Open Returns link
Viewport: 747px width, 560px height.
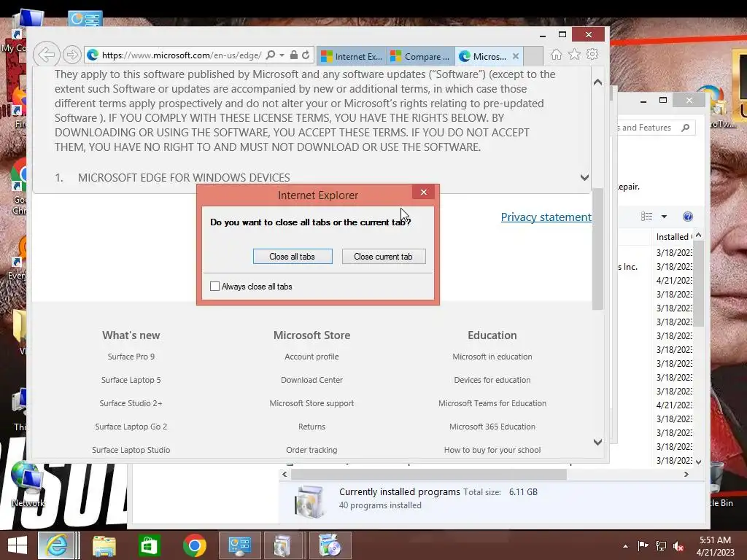click(x=311, y=426)
